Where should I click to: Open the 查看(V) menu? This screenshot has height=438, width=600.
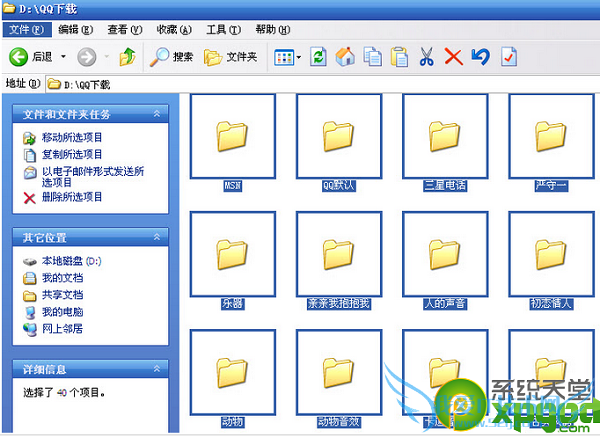125,29
